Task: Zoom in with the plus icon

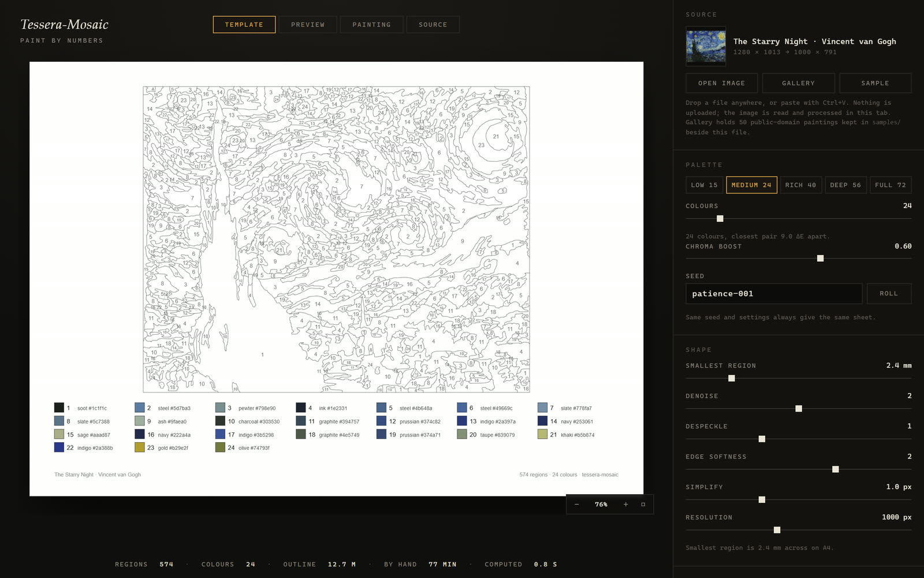Action: click(625, 505)
